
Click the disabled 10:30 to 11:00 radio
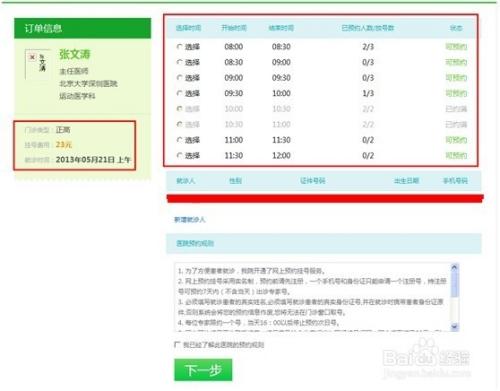click(x=180, y=124)
